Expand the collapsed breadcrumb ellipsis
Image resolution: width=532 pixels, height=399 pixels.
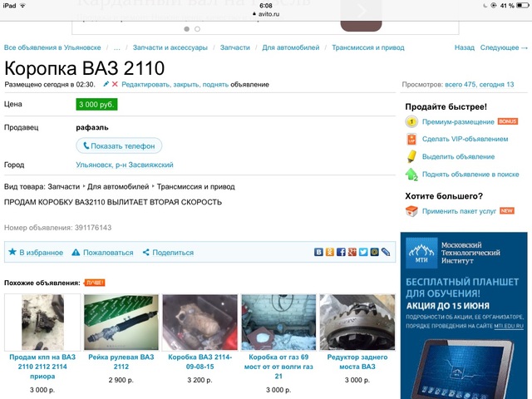click(117, 48)
